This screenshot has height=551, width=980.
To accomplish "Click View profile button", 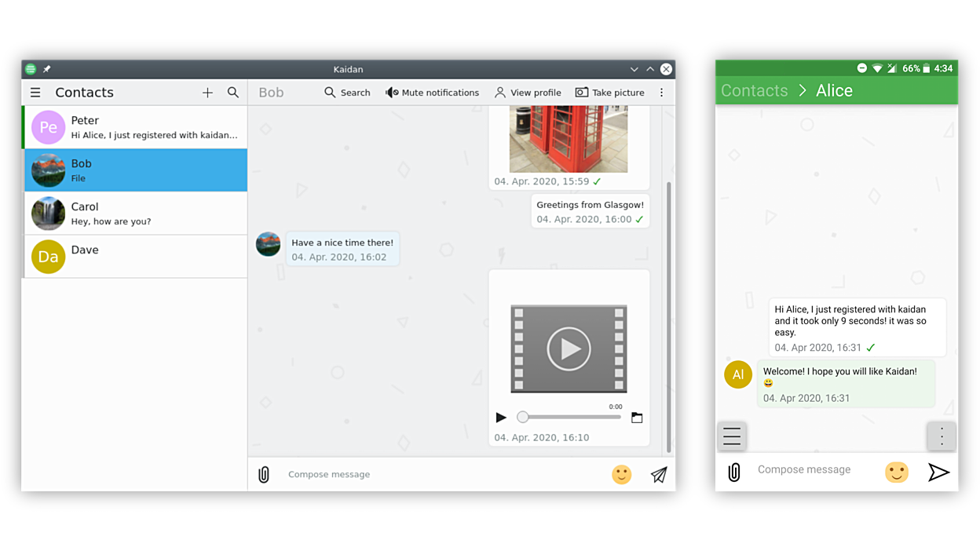I will pos(528,93).
